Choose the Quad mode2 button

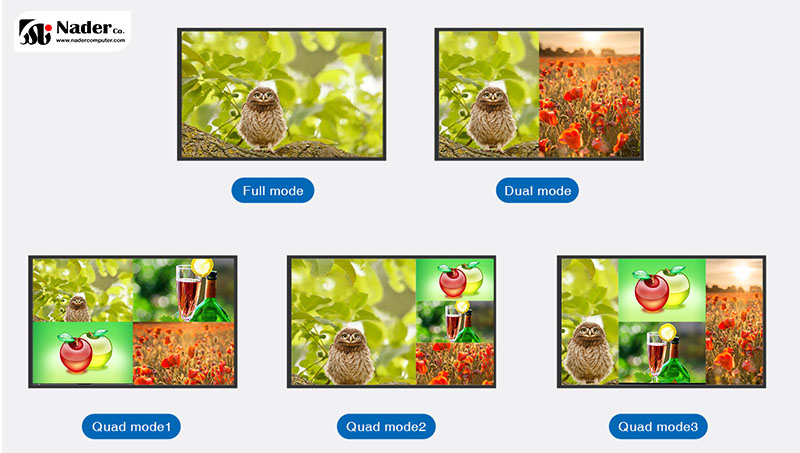[x=386, y=426]
